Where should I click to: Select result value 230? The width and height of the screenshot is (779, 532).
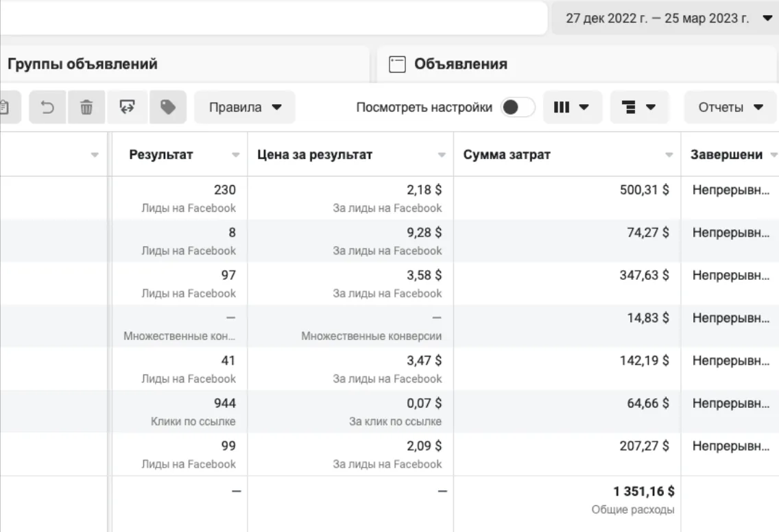pyautogui.click(x=224, y=190)
